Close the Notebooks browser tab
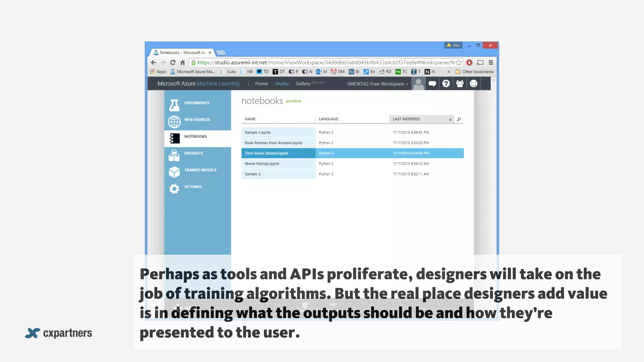 point(210,52)
